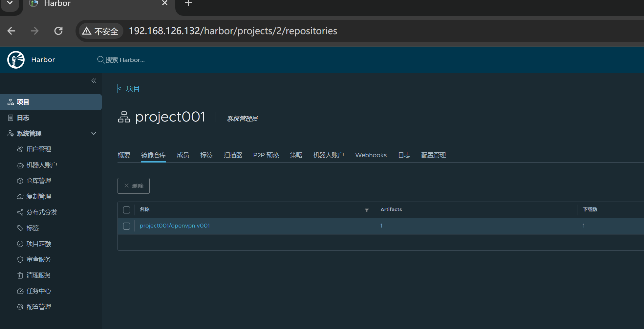The height and width of the screenshot is (329, 644).
Task: Open User Management via its icon
Action: [20, 149]
